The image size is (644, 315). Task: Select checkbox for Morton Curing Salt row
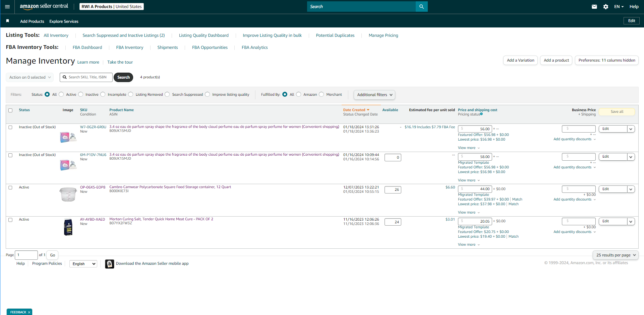[10, 220]
